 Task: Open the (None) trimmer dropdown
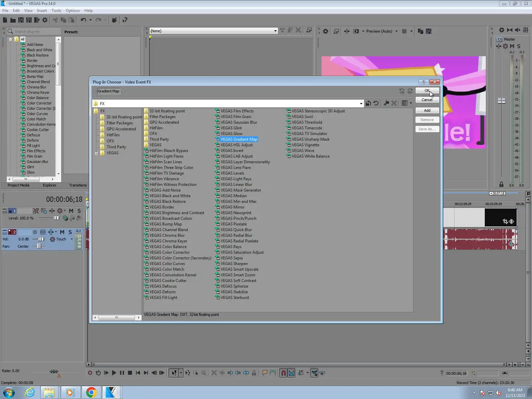pos(275,31)
